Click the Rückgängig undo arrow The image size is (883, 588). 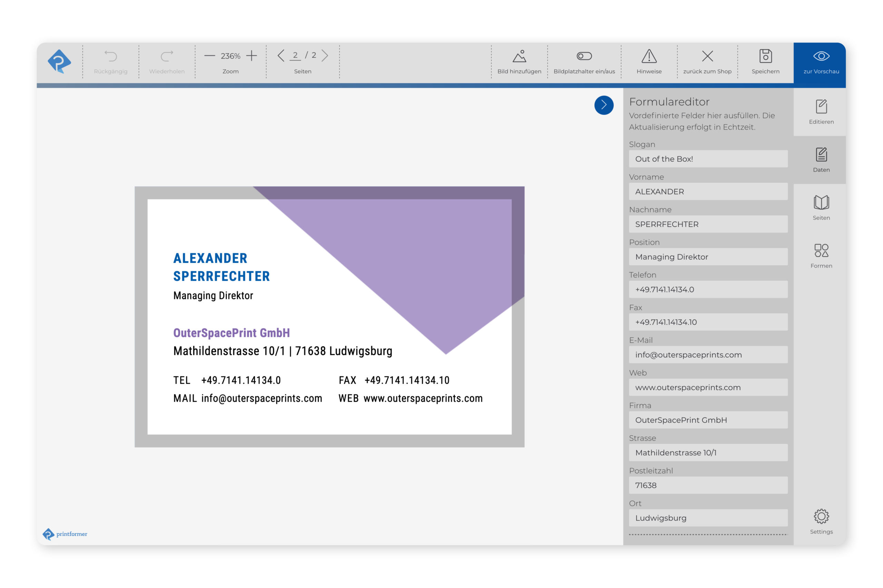(x=111, y=57)
